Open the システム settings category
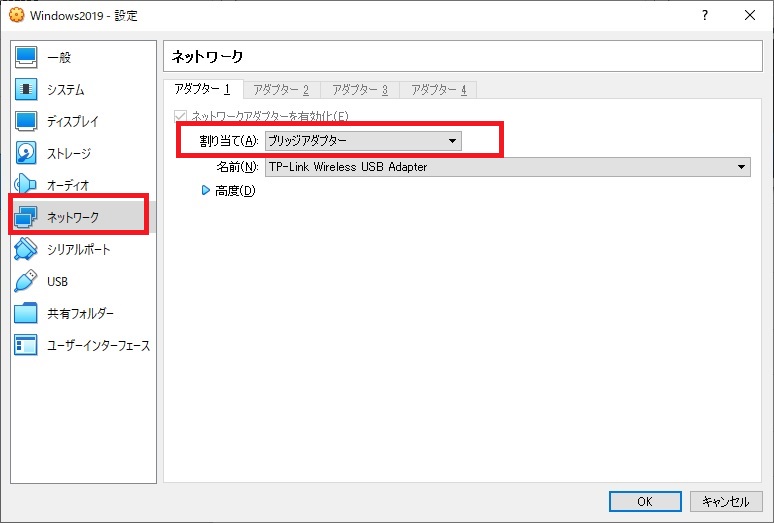The width and height of the screenshot is (774, 523). coord(83,89)
